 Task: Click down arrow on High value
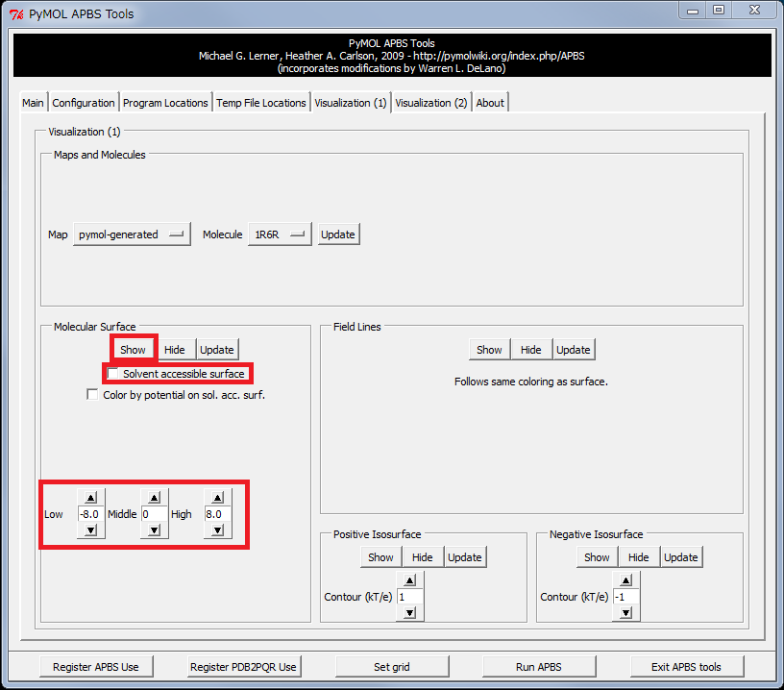click(x=217, y=530)
